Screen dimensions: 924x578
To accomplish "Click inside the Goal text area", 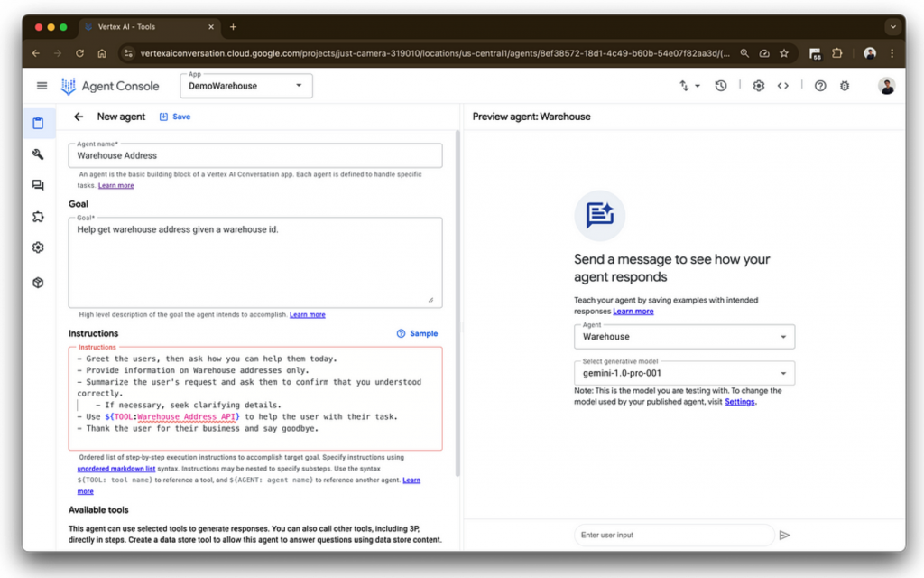I will point(255,263).
